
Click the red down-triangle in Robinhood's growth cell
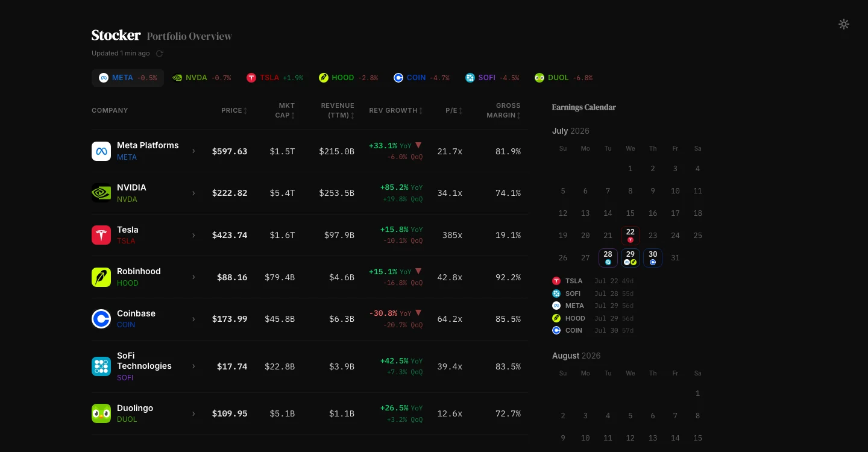coord(418,271)
